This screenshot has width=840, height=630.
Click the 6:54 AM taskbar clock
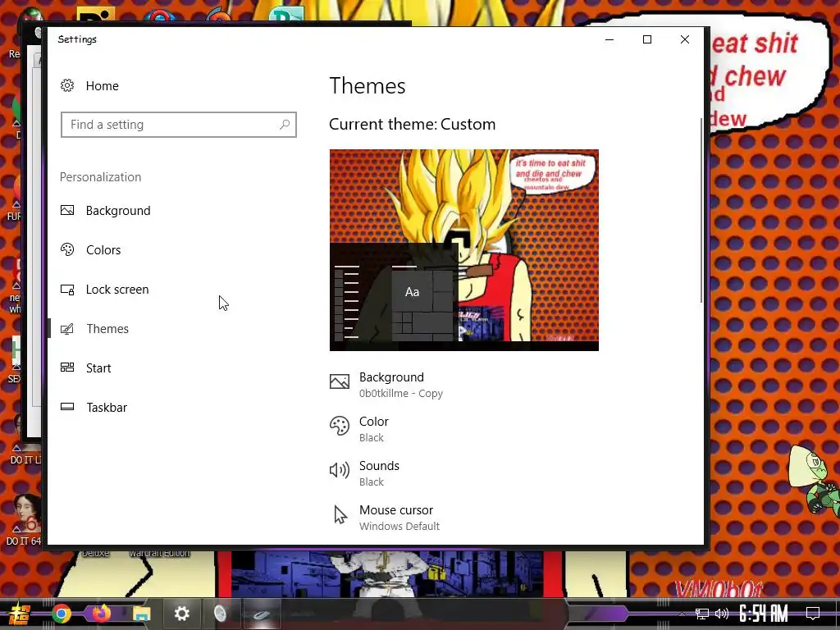point(764,614)
